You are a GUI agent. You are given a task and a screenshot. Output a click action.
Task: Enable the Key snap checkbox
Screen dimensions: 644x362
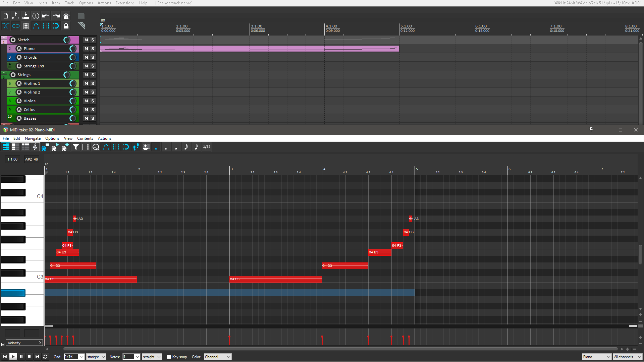[x=169, y=357]
